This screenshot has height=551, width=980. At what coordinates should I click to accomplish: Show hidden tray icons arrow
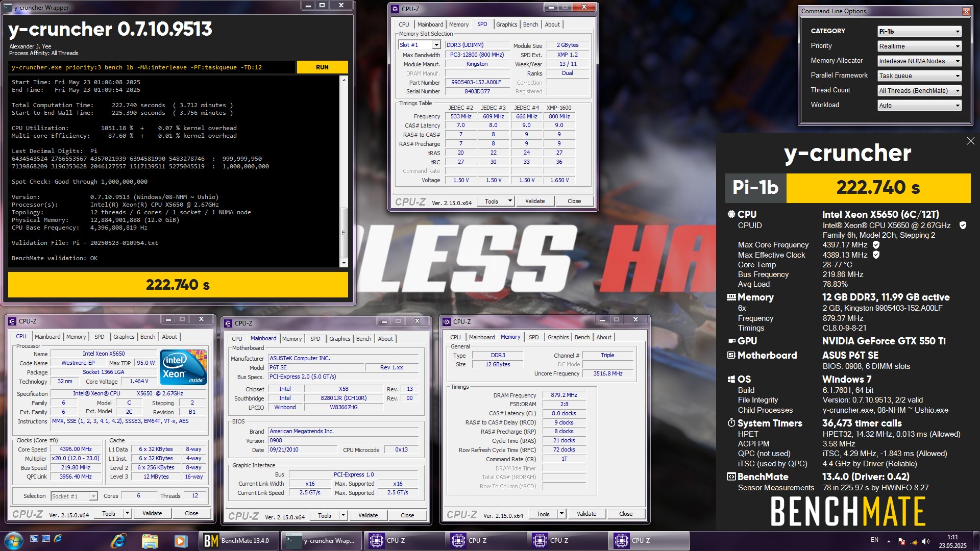pyautogui.click(x=889, y=541)
